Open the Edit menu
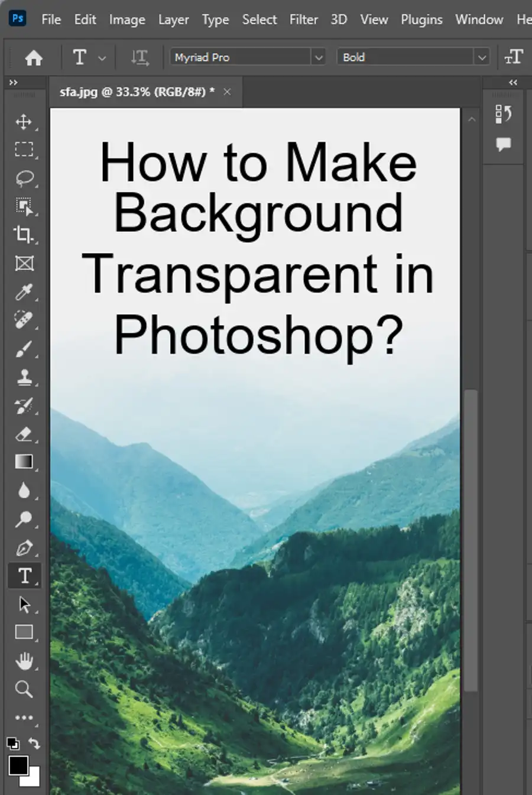532x795 pixels. tap(85, 20)
